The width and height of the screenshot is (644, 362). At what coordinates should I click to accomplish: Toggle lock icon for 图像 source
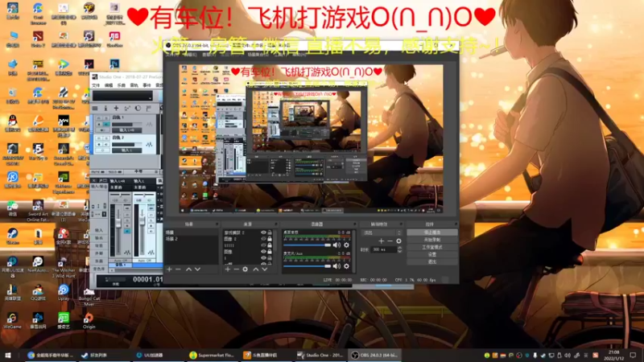[270, 251]
